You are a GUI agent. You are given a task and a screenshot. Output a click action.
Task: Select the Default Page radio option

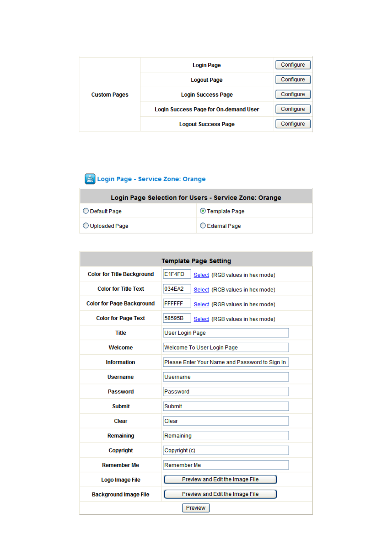coord(86,211)
